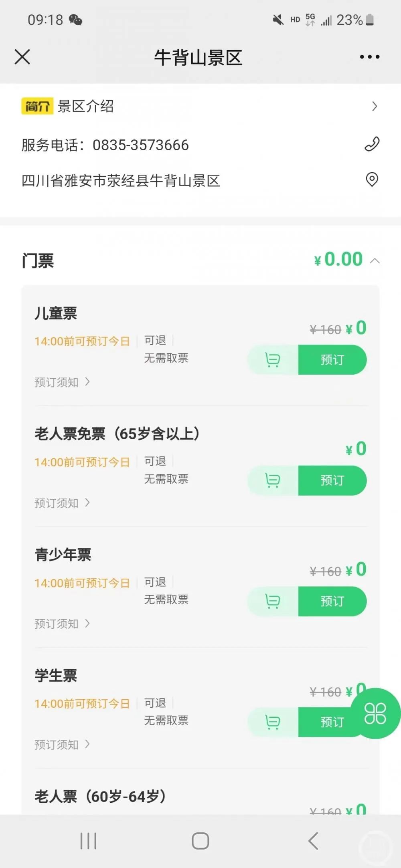Add 老人票免票 to shopping cart
The height and width of the screenshot is (868, 401).
pyautogui.click(x=273, y=480)
